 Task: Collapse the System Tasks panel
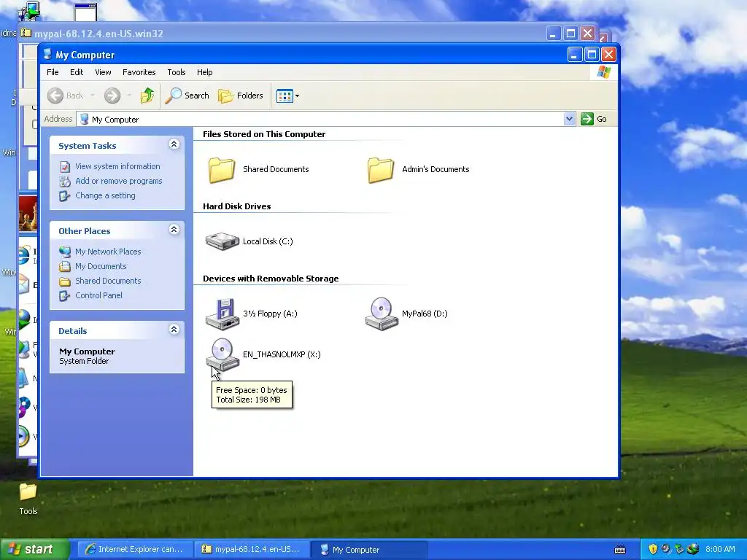coord(174,144)
